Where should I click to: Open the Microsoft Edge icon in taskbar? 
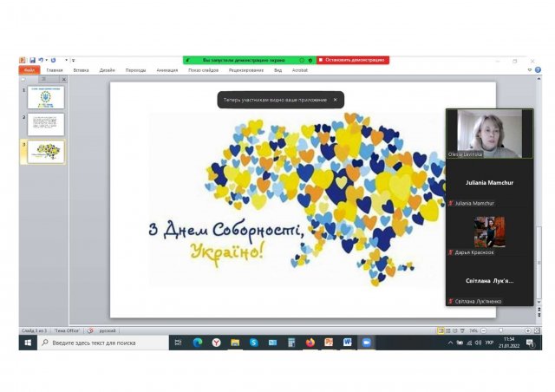pyautogui.click(x=196, y=343)
